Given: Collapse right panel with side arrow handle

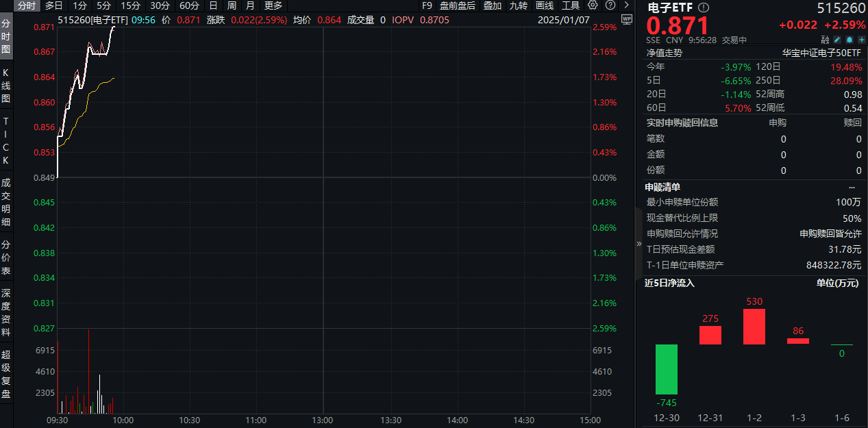Looking at the screenshot, I should click(639, 243).
